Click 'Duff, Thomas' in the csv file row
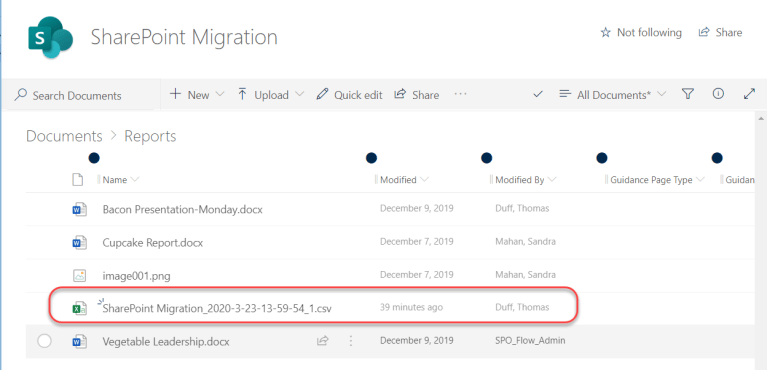The width and height of the screenshot is (767, 370). pos(522,307)
